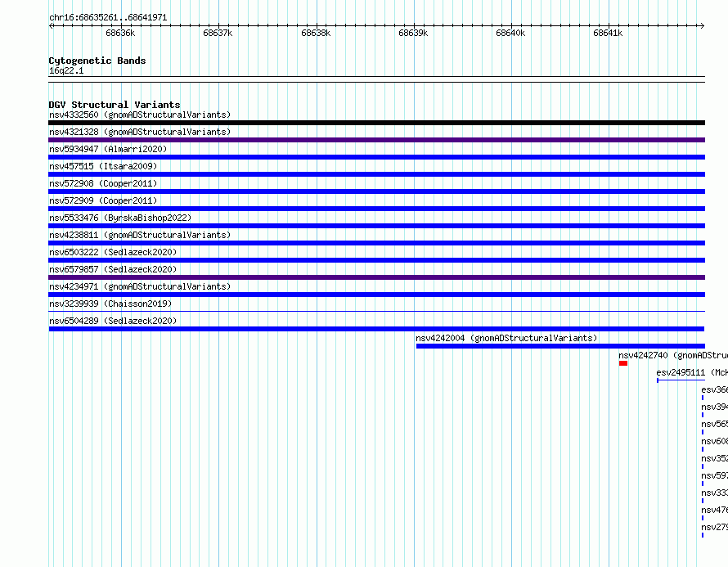Click the 16q22.1 cytogenetic band outline bar
Viewport: 728px width, 567px height.
point(376,79)
